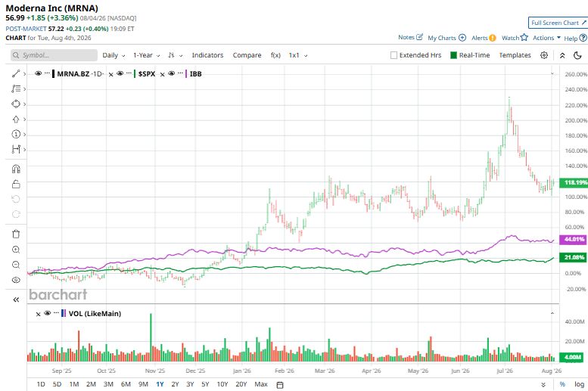
Task: Click the VOL indicator color marker
Action: point(64,313)
